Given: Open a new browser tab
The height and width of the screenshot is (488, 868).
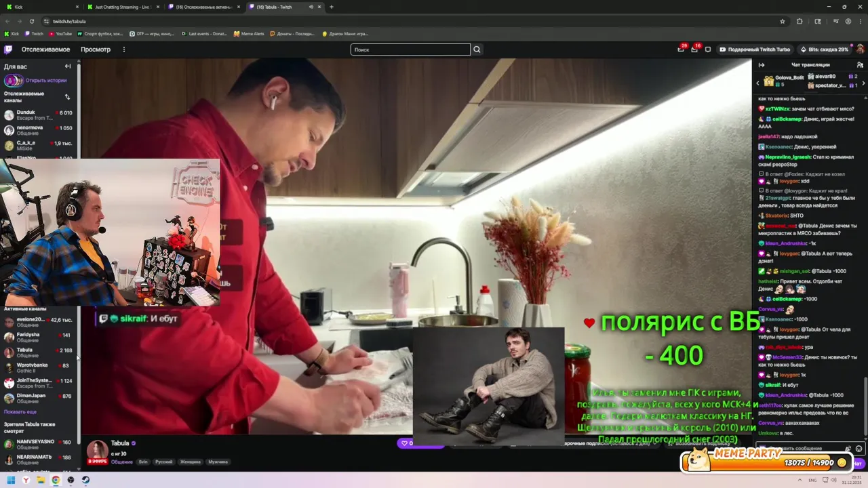Looking at the screenshot, I should (x=332, y=7).
